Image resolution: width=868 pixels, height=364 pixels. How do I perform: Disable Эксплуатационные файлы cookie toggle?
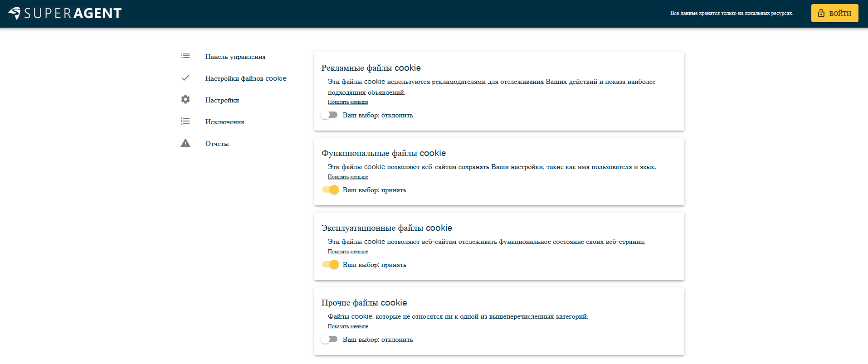pos(330,265)
